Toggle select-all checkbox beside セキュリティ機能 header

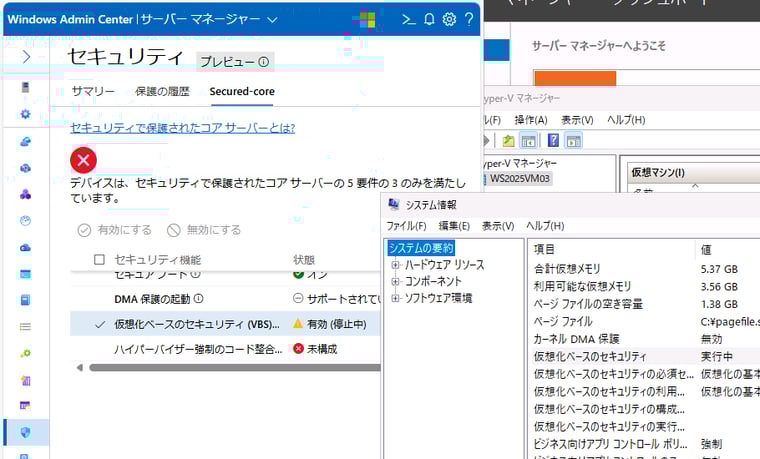[x=99, y=260]
